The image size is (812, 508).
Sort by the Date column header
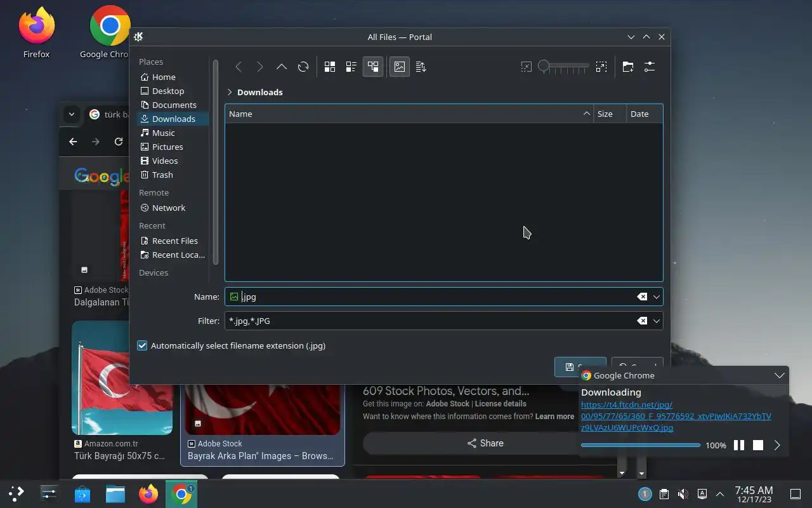pos(645,114)
